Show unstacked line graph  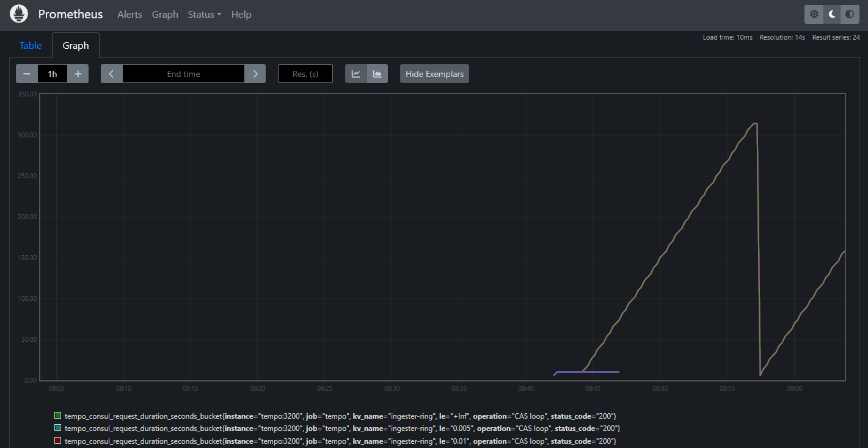pos(356,74)
